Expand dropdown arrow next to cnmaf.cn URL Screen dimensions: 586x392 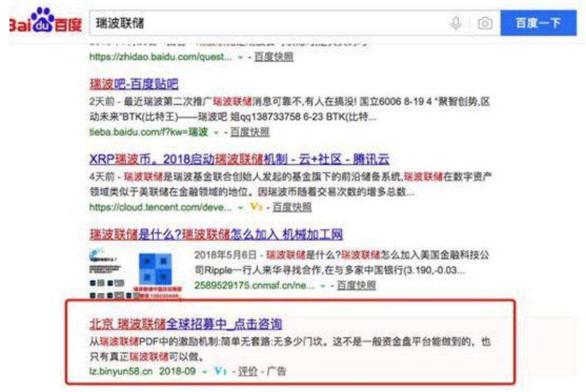(x=323, y=286)
